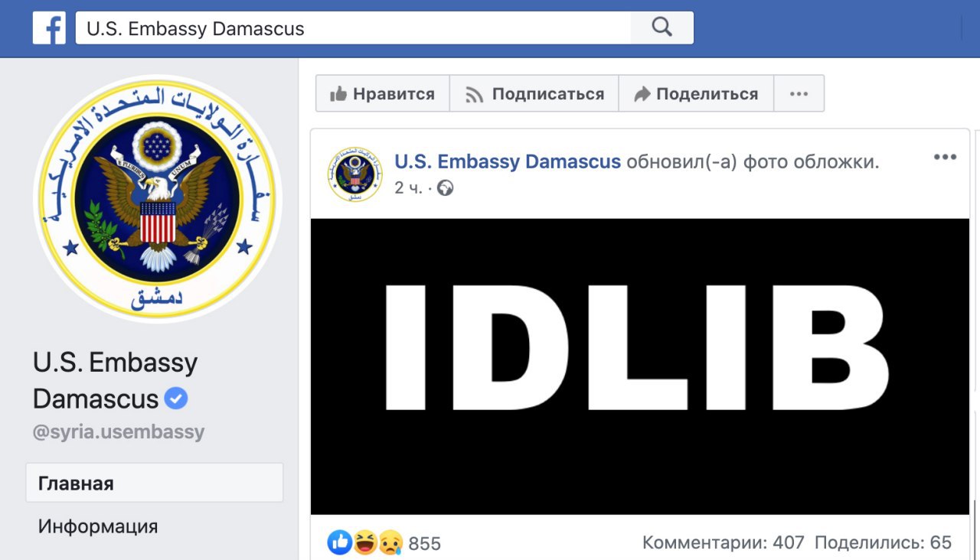Select the Главная sidebar tab
980x560 pixels.
coord(155,483)
